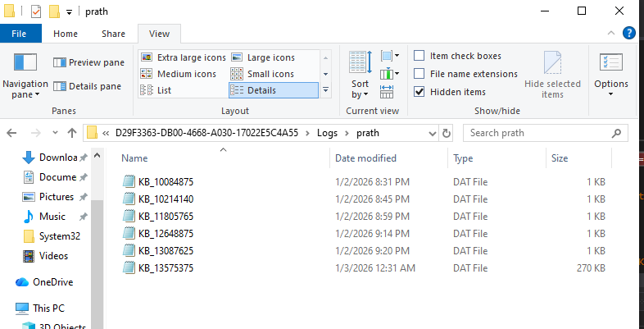Click navigation pane scrollbar up arrow

point(97,155)
